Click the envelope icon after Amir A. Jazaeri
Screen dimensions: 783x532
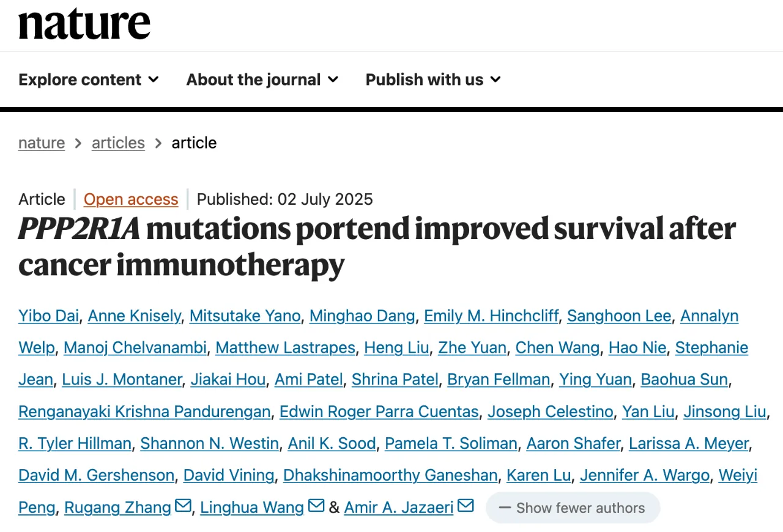click(466, 506)
